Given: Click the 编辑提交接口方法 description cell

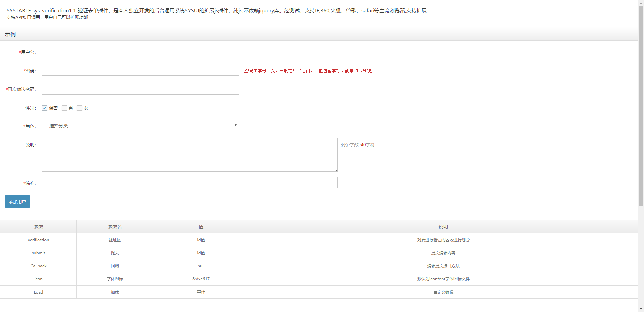Looking at the screenshot, I should click(x=443, y=266).
